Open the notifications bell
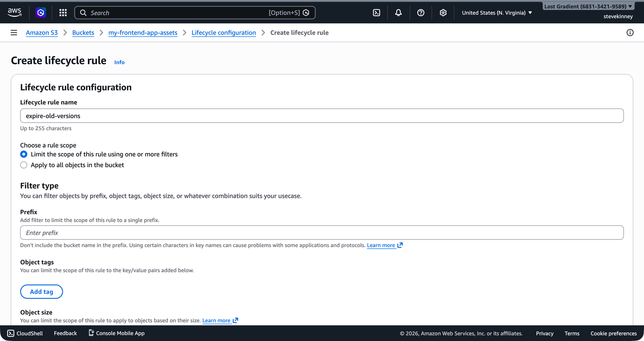644x341 pixels. 398,13
